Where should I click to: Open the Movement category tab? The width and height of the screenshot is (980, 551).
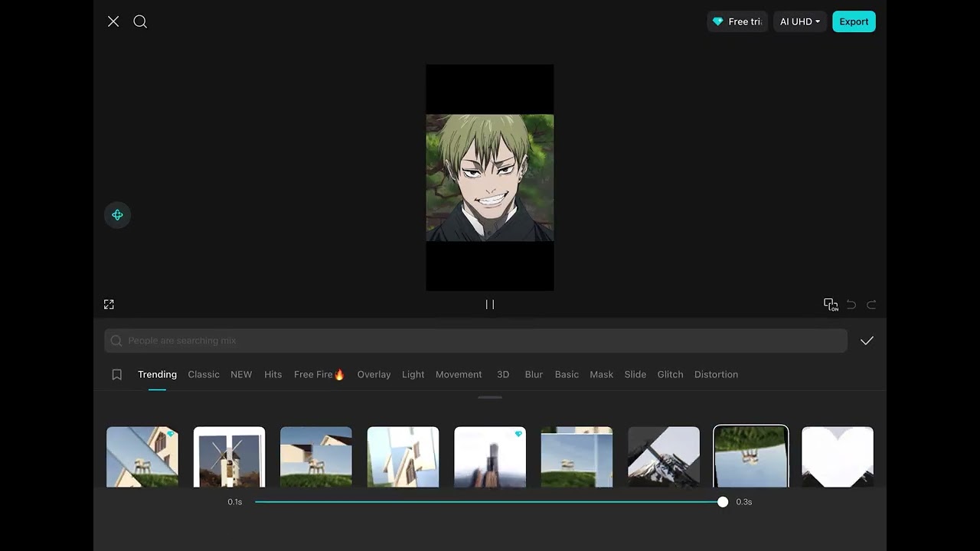tap(459, 374)
